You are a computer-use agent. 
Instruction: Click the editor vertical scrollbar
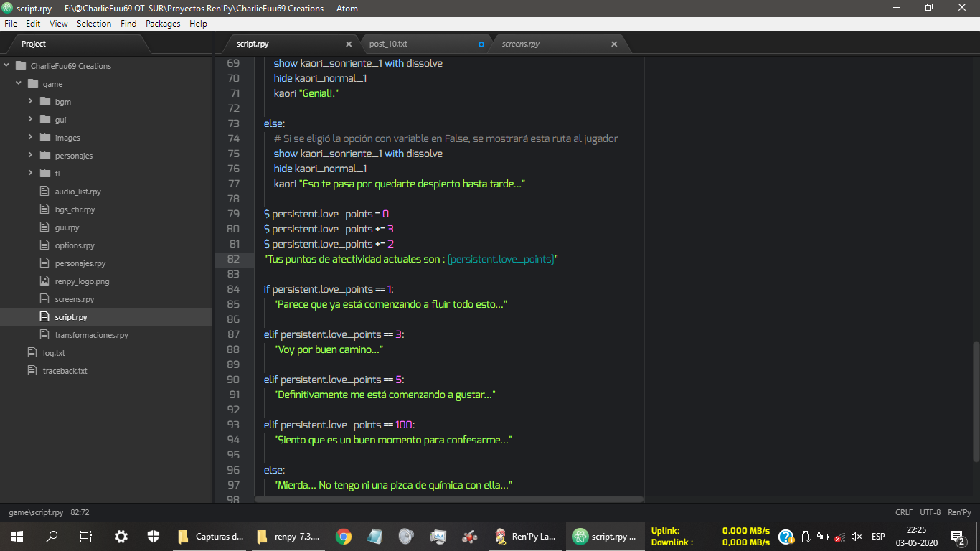click(975, 402)
